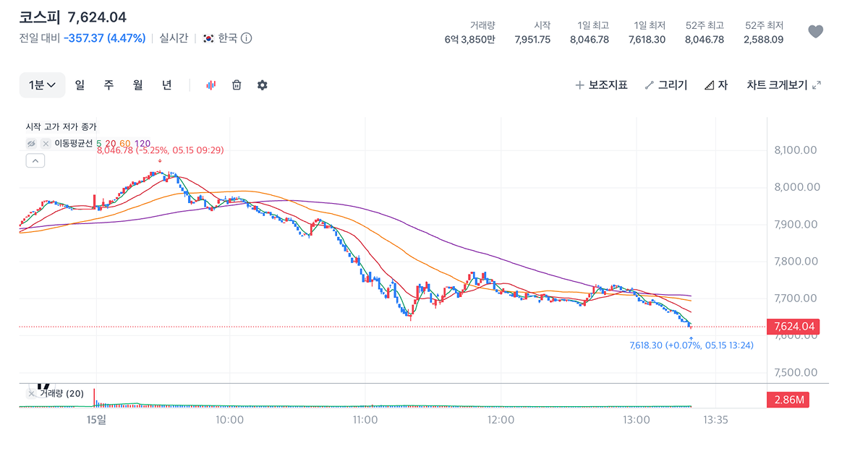Click the 1일 최저 value 7,618.30

click(x=647, y=40)
